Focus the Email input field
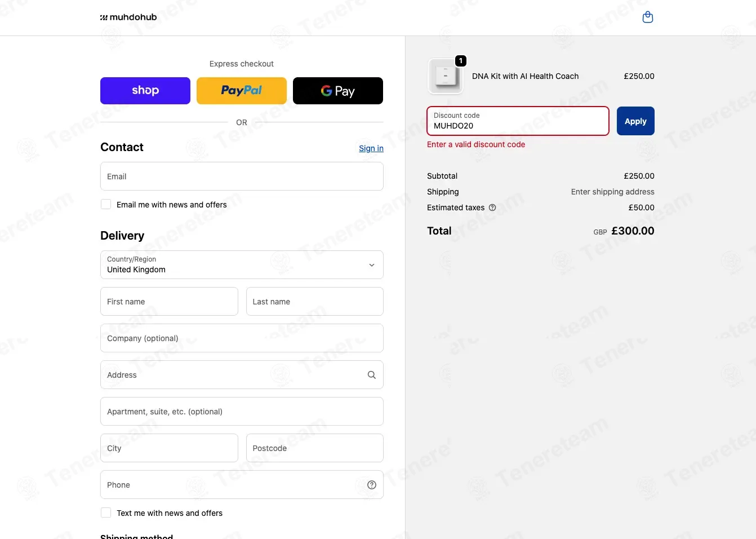Viewport: 756px width, 539px height. (x=242, y=176)
